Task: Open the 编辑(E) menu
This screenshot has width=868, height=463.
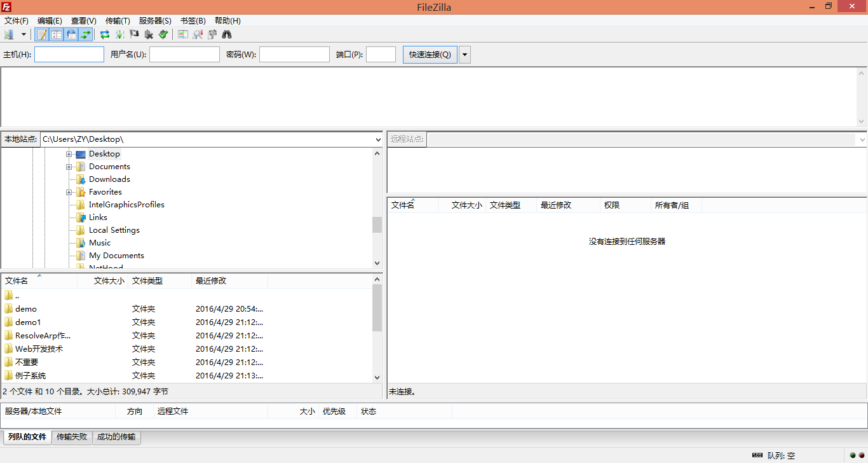Action: click(50, 21)
